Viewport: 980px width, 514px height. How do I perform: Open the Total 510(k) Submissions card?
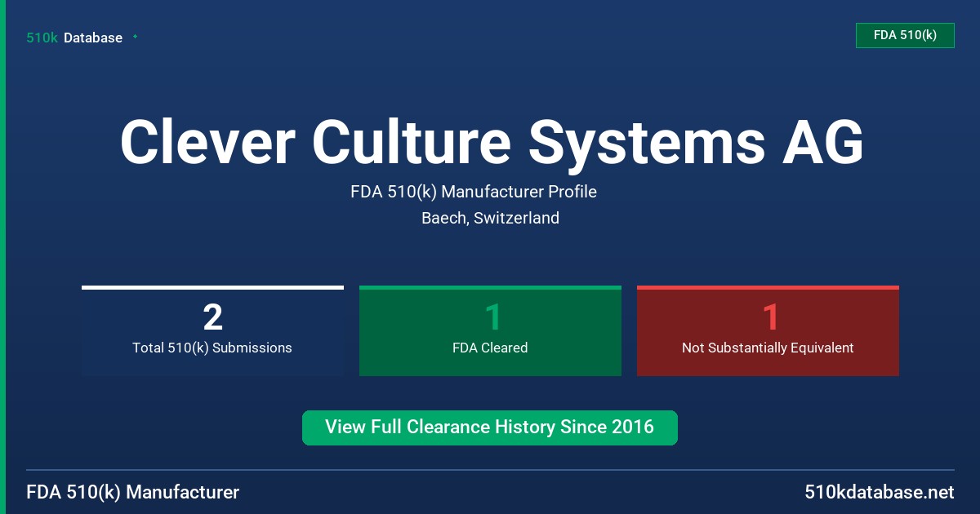pyautogui.click(x=212, y=331)
